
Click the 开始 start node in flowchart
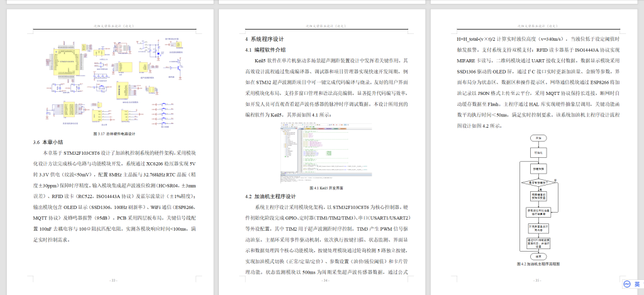coord(538,138)
